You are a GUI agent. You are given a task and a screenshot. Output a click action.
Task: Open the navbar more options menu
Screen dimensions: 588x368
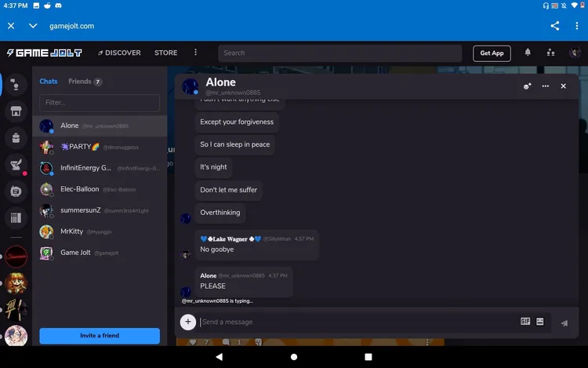coord(195,53)
